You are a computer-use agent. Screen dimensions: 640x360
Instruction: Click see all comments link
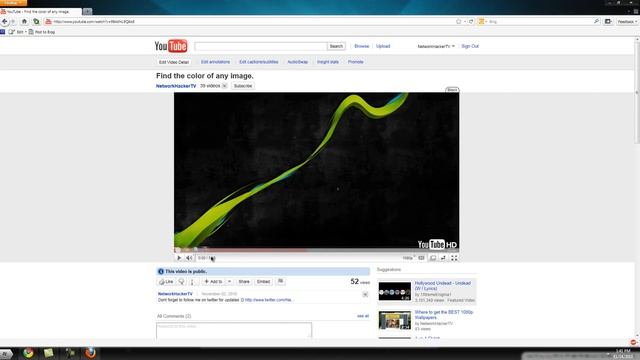pos(363,316)
